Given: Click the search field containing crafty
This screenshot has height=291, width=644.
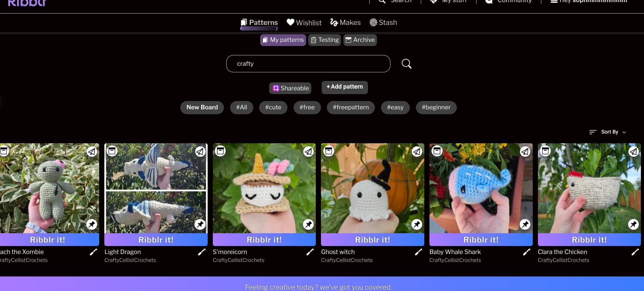Looking at the screenshot, I should coord(308,64).
